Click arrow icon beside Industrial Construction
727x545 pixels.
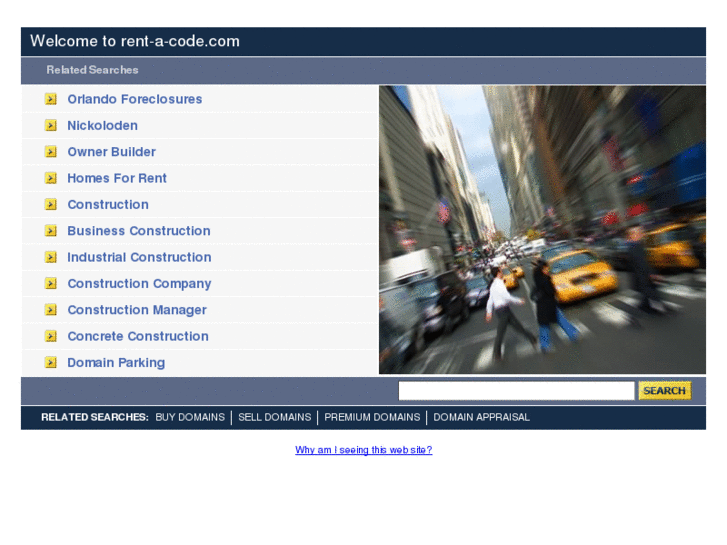tap(51, 257)
